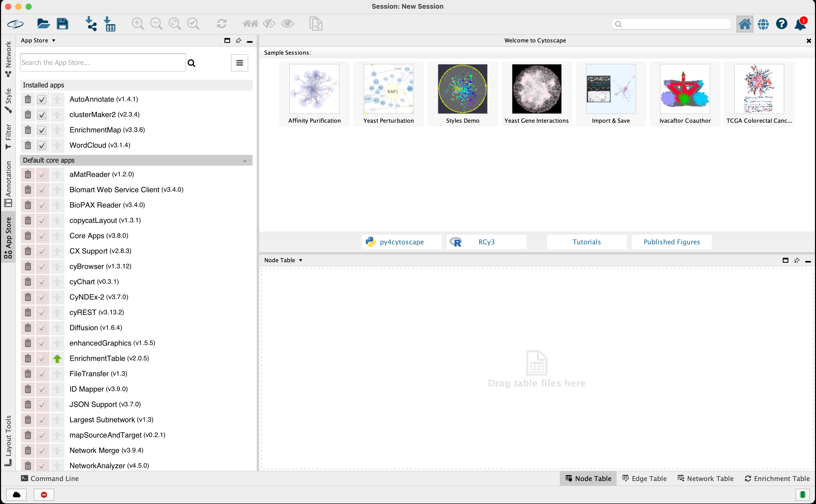816x504 pixels.
Task: Click Import Table from File icon
Action: (109, 24)
